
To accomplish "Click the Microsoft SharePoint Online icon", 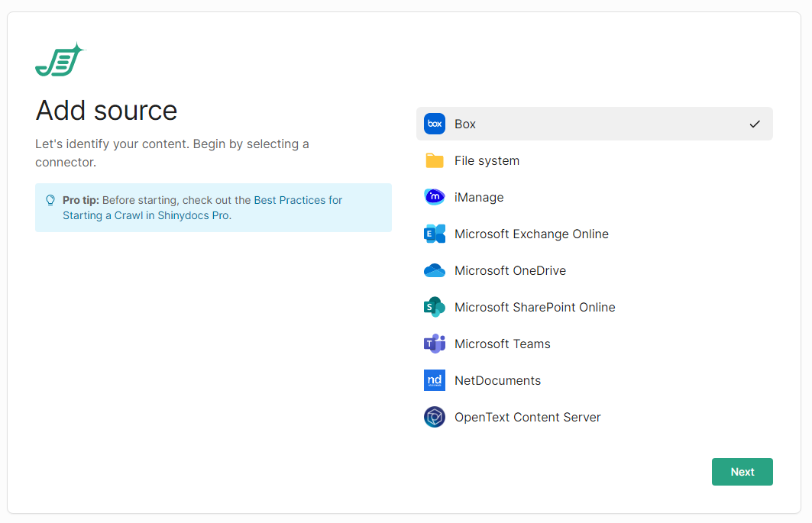I will point(435,307).
